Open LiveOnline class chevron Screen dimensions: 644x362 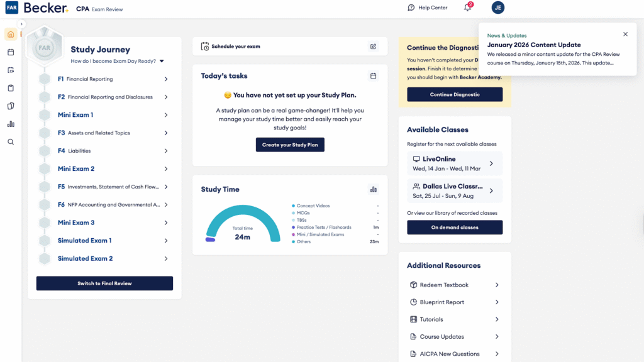(x=491, y=163)
